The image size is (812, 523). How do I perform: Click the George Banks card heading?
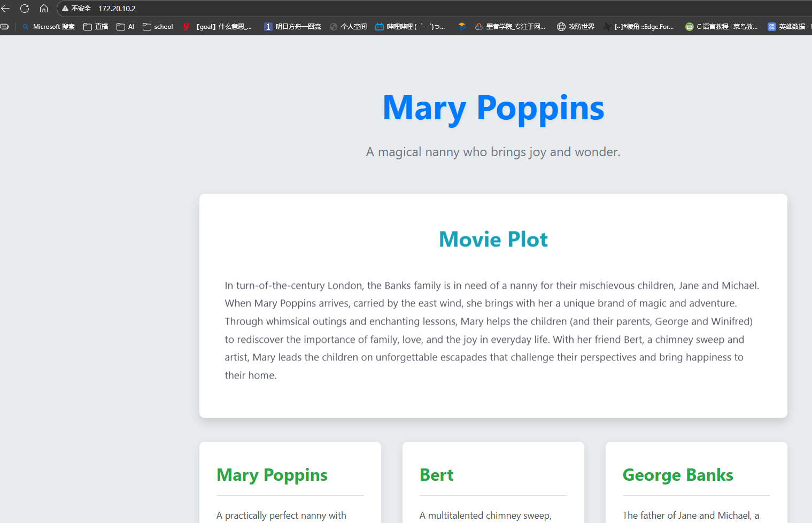[677, 475]
